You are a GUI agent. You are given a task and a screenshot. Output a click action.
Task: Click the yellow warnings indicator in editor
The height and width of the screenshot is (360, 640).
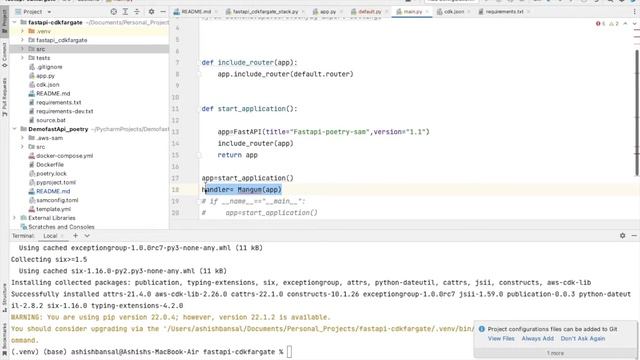click(614, 24)
